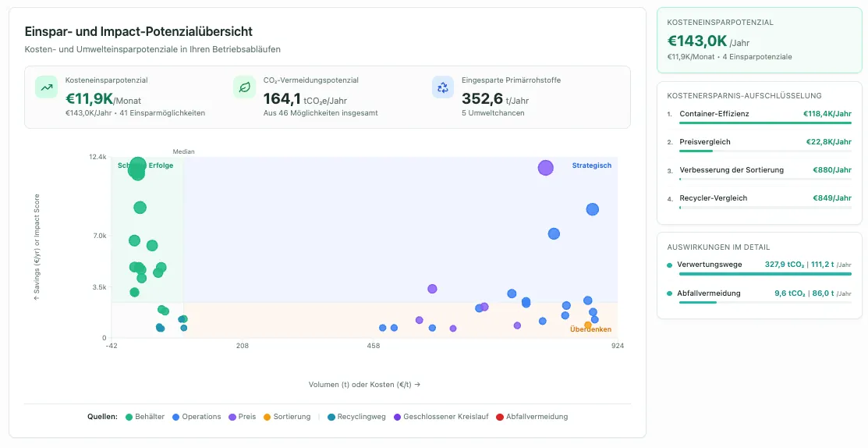The height and width of the screenshot is (448, 868).
Task: Click the large purple bubble near Strategisch
Action: [546, 168]
